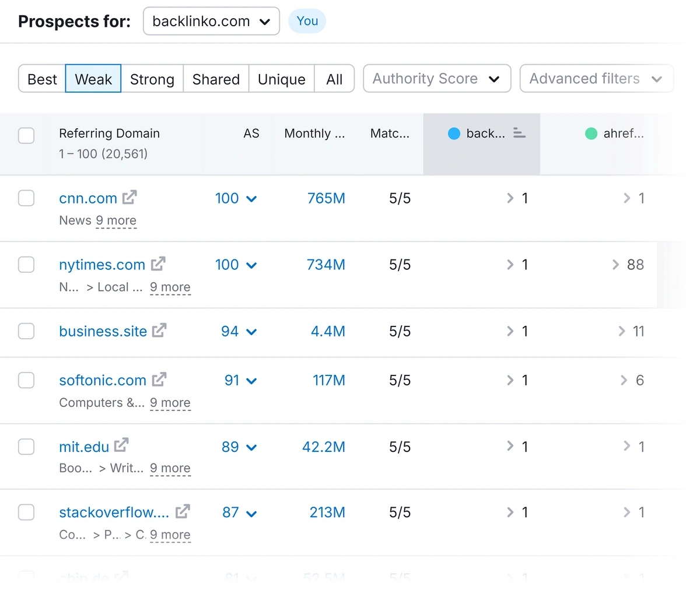Expand backlinko backlinks 1 for cnn.com

tap(517, 198)
